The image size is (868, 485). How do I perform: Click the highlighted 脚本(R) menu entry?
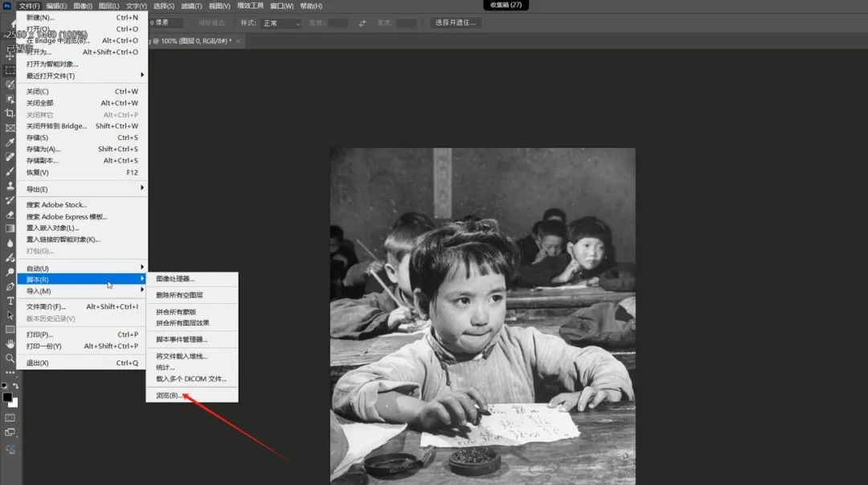pos(82,279)
